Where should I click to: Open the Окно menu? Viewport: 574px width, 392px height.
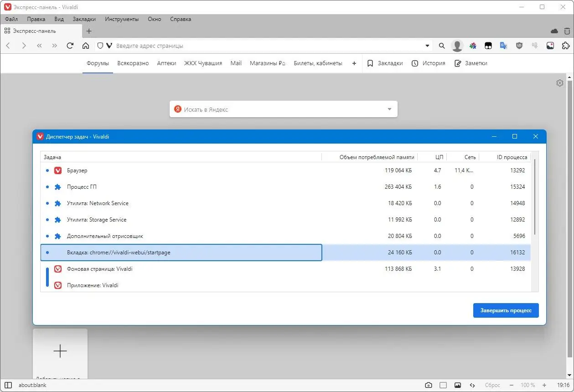tap(155, 19)
